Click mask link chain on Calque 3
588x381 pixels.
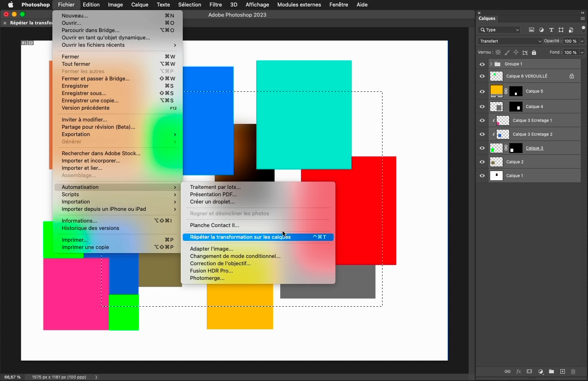506,148
